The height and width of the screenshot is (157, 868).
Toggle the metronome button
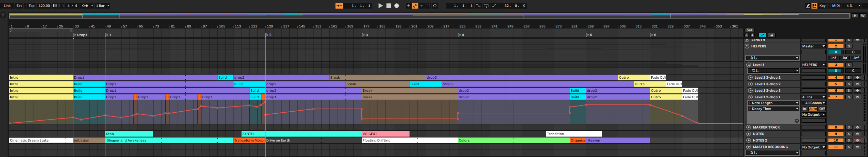pyautogui.click(x=85, y=6)
